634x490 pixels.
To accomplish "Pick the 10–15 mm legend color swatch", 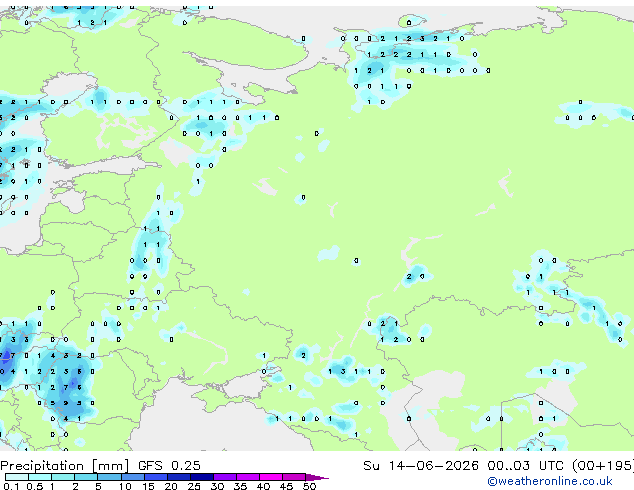I will 132,477.
